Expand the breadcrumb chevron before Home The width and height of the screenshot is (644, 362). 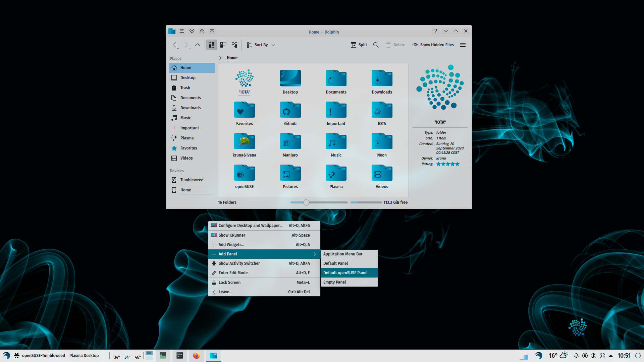pos(220,58)
